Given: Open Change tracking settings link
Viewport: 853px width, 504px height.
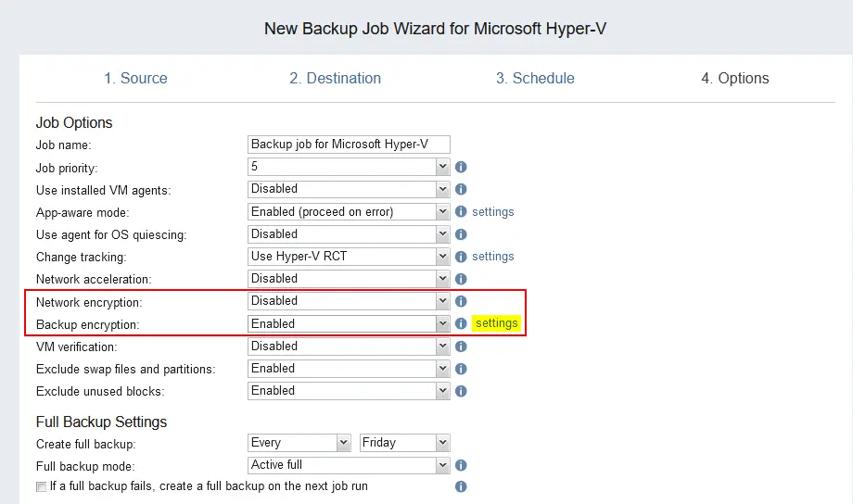Looking at the screenshot, I should tap(493, 256).
